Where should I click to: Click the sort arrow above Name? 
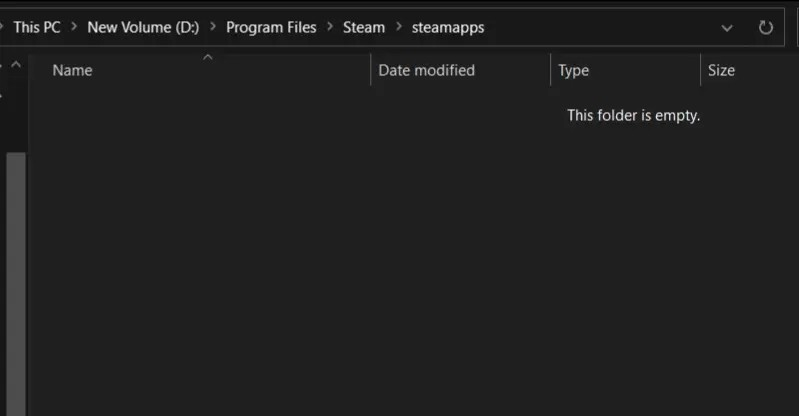coord(208,57)
